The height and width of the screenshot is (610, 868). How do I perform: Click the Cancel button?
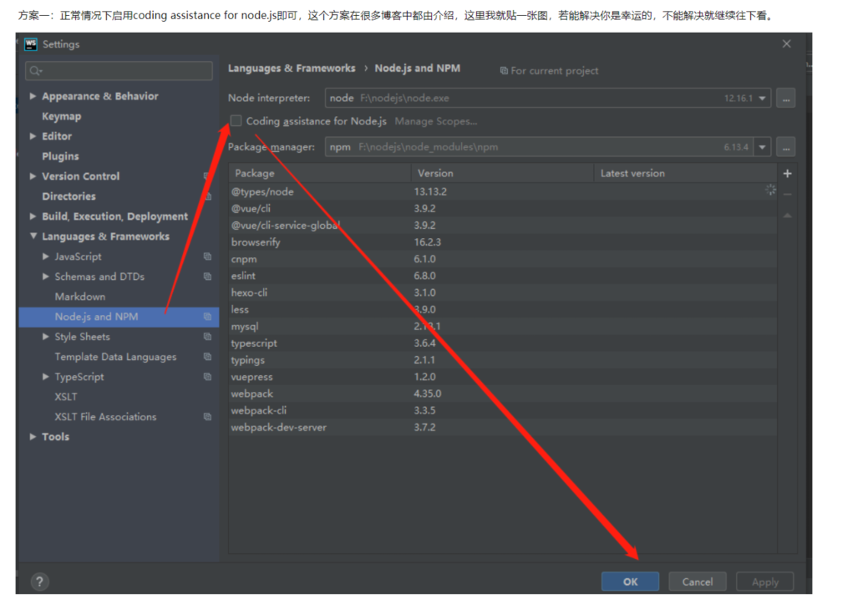(x=698, y=582)
